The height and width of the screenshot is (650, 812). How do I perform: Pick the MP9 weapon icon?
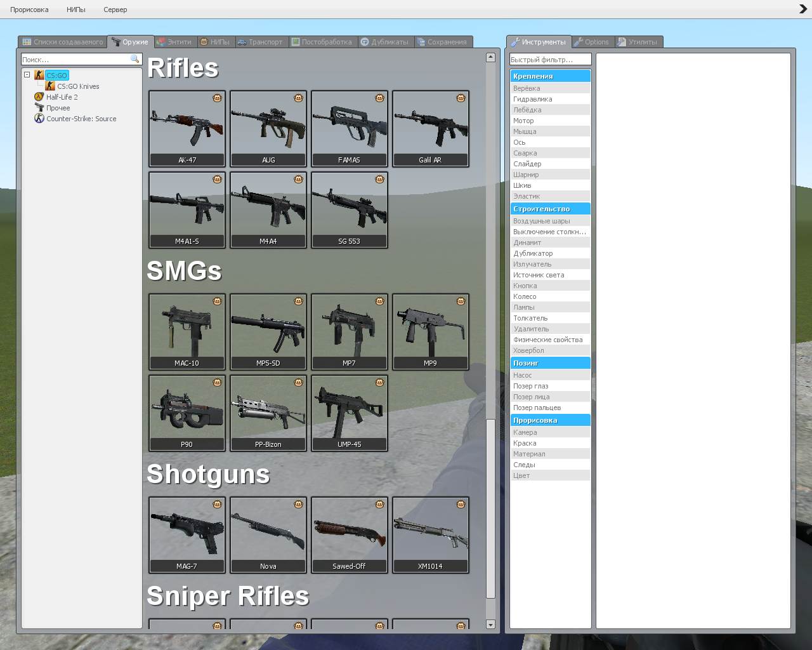[x=431, y=332]
